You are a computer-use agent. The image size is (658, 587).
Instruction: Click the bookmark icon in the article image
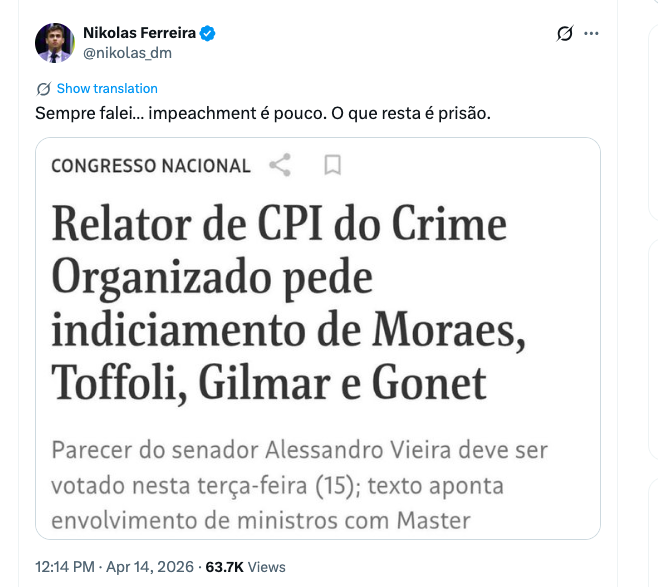(x=333, y=165)
